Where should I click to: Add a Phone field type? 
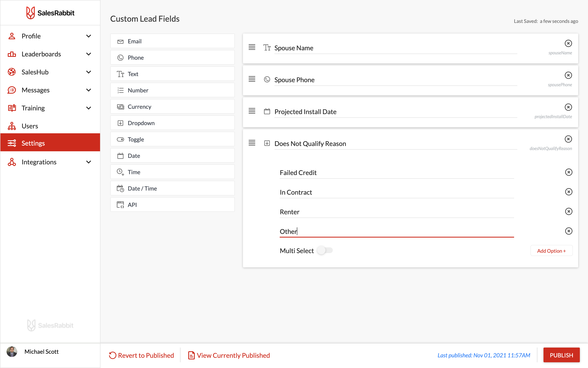[173, 57]
